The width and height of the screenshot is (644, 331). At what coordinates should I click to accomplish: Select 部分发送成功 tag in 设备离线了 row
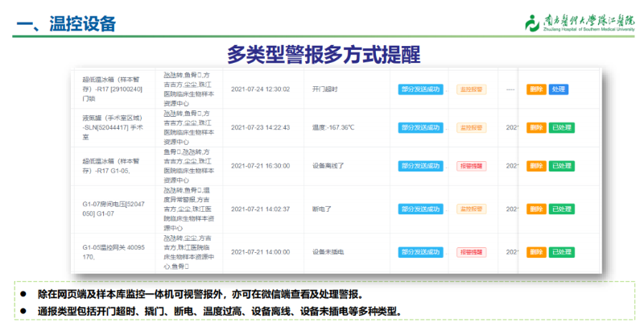click(420, 166)
